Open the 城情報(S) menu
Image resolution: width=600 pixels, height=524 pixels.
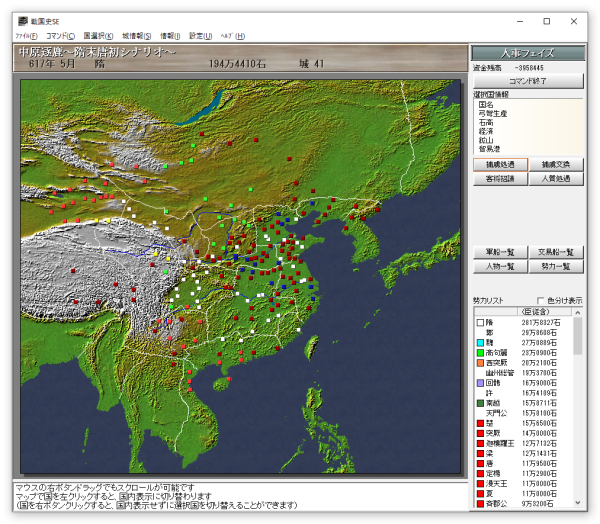[x=135, y=36]
